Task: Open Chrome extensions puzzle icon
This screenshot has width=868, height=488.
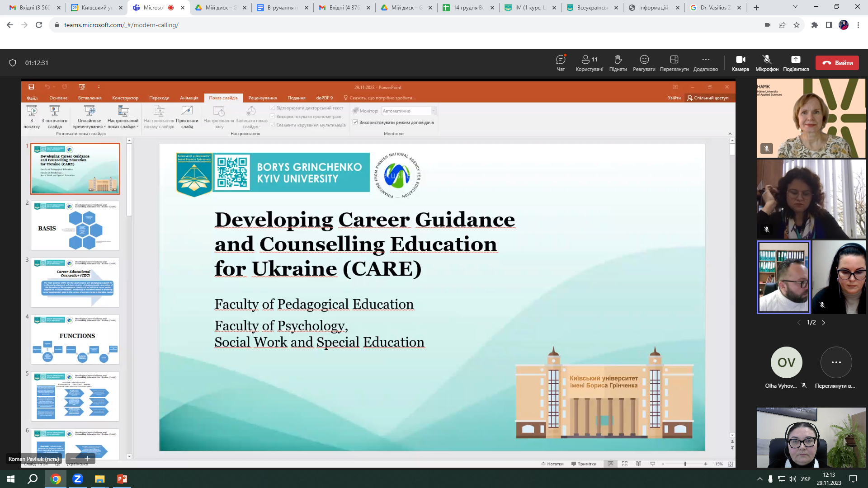Action: click(x=815, y=25)
